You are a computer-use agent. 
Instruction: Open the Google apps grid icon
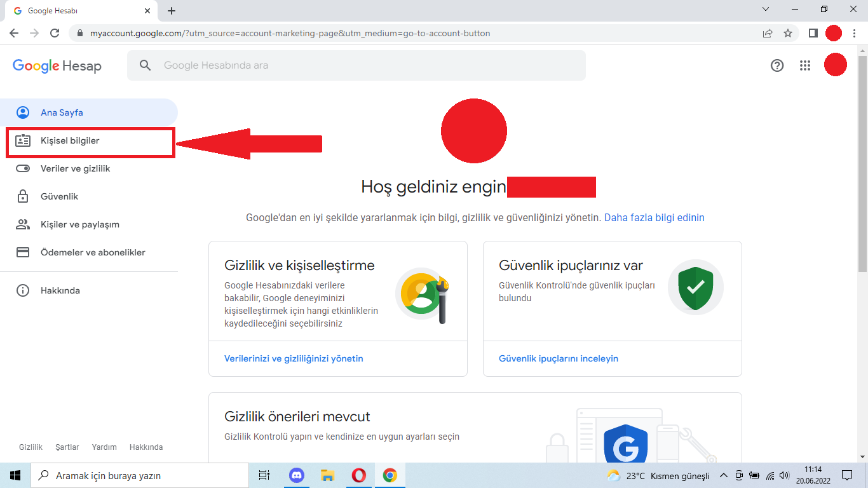tap(805, 65)
